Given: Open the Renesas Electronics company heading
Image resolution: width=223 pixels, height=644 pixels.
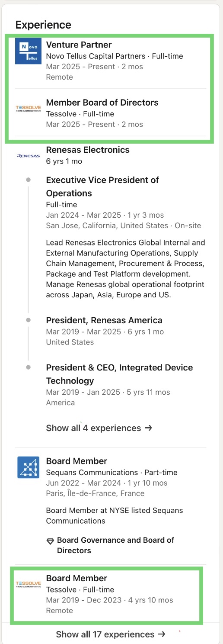Looking at the screenshot, I should [88, 150].
